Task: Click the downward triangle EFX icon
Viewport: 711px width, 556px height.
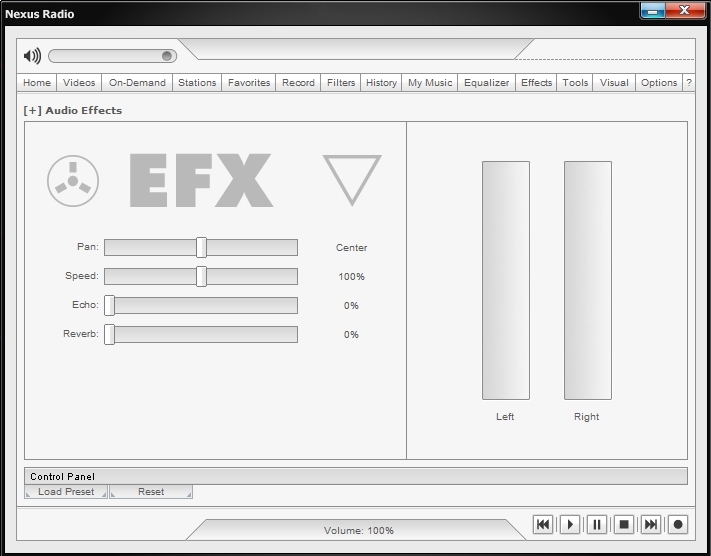Action: [x=352, y=180]
